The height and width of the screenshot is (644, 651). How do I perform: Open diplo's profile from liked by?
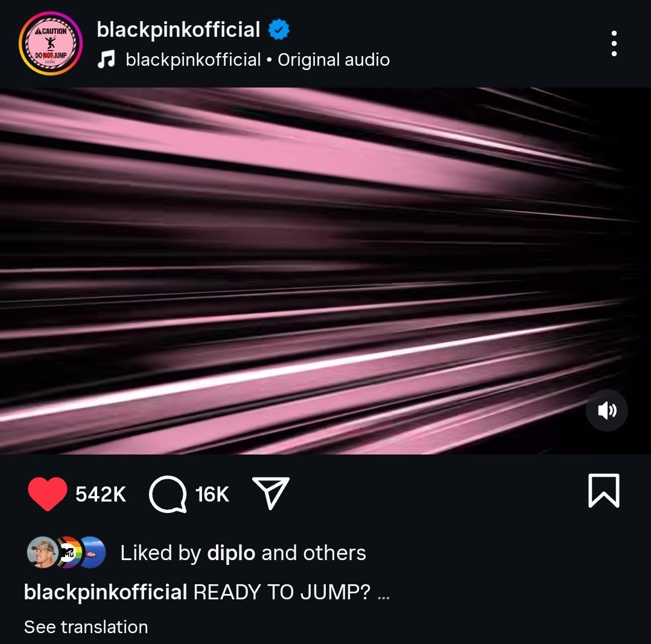231,553
